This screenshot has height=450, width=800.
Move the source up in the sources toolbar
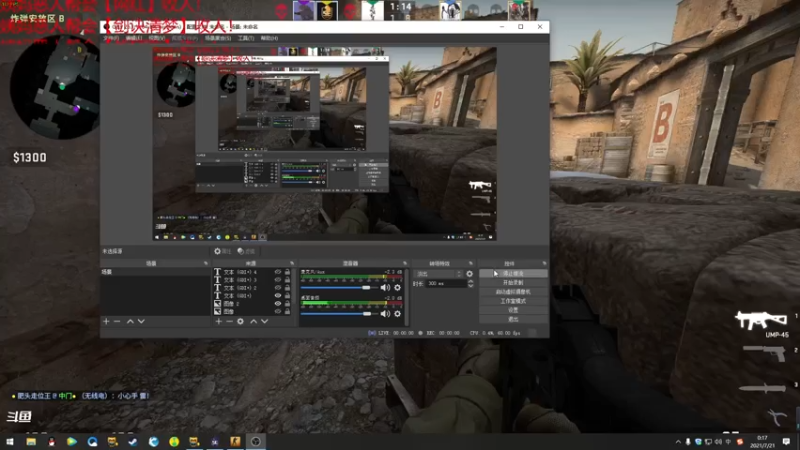[254, 321]
